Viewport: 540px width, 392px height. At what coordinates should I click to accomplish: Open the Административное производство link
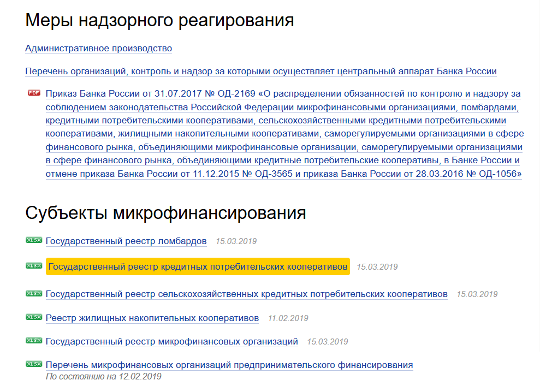coord(98,49)
